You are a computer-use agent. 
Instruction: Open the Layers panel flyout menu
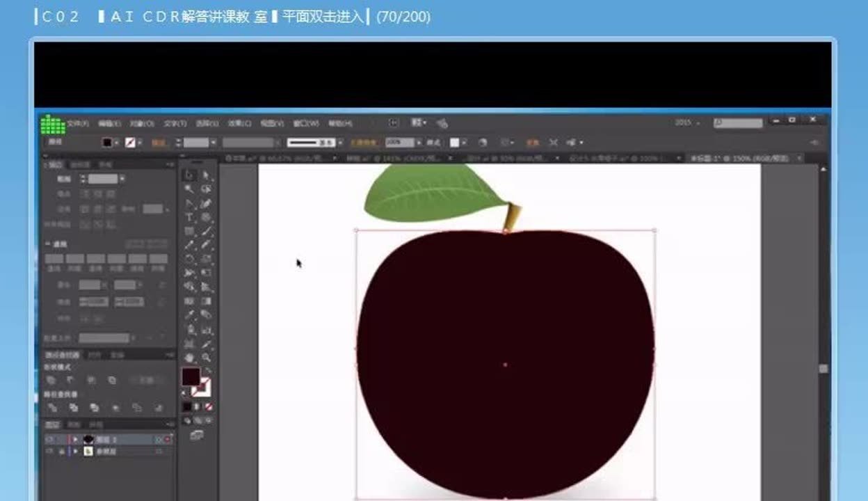(x=169, y=424)
